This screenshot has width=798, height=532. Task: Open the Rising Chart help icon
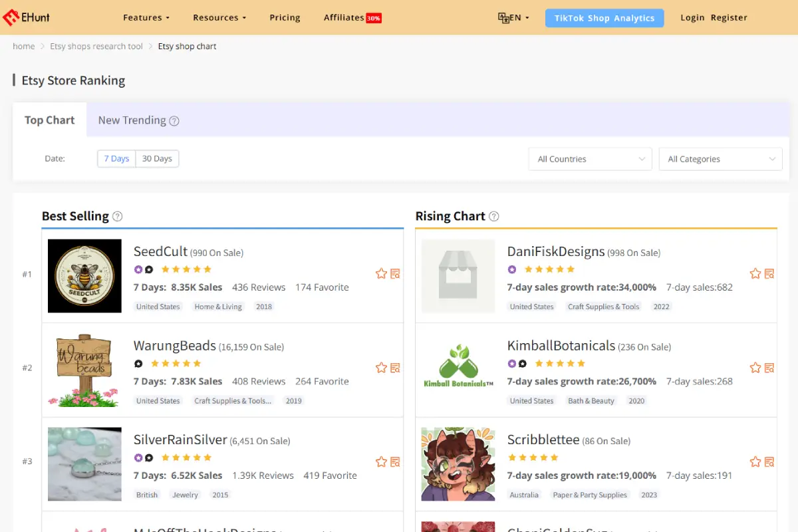493,215
